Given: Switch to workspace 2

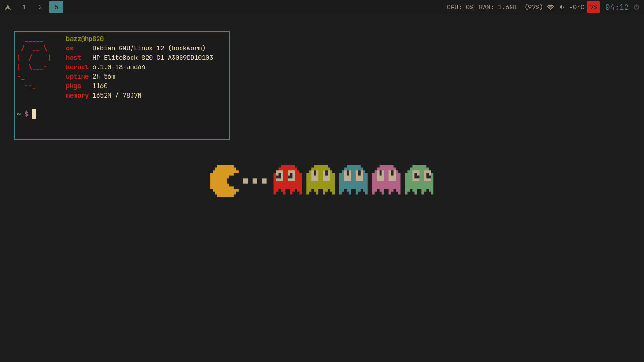Looking at the screenshot, I should pos(40,7).
